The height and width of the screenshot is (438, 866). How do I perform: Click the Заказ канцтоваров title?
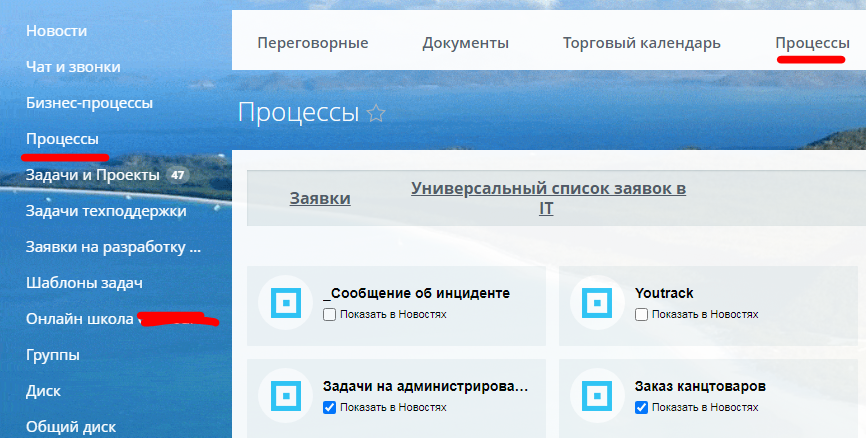[x=700, y=386]
